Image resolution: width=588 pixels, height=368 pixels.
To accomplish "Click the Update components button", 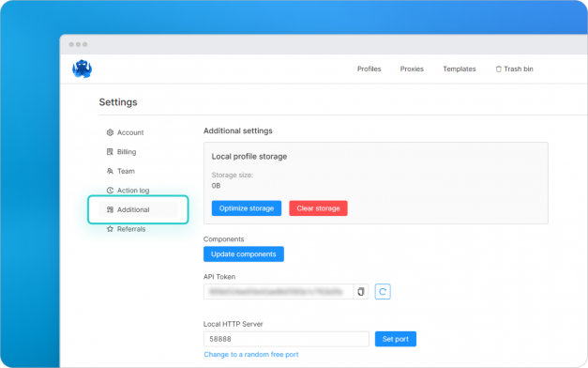I will 244,254.
